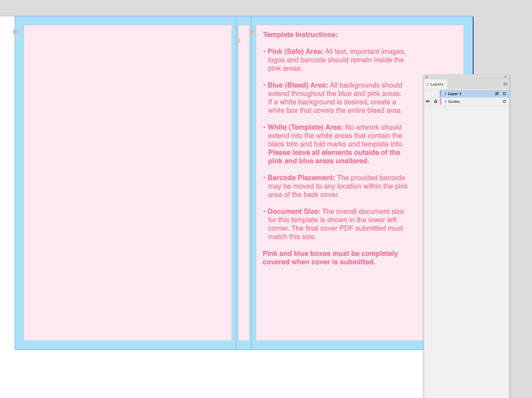Click the Layers panel tab
Viewport: 532px width, 398px height.
tap(437, 84)
